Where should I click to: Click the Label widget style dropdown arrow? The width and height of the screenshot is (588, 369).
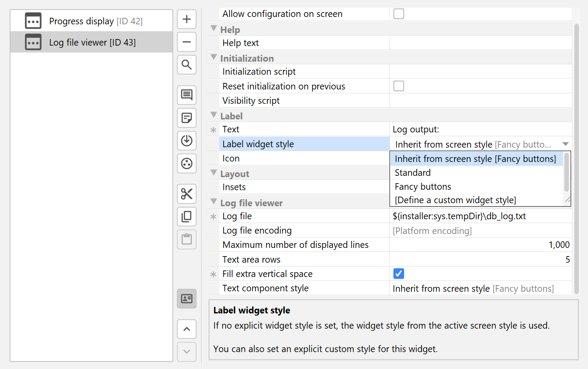tap(565, 144)
